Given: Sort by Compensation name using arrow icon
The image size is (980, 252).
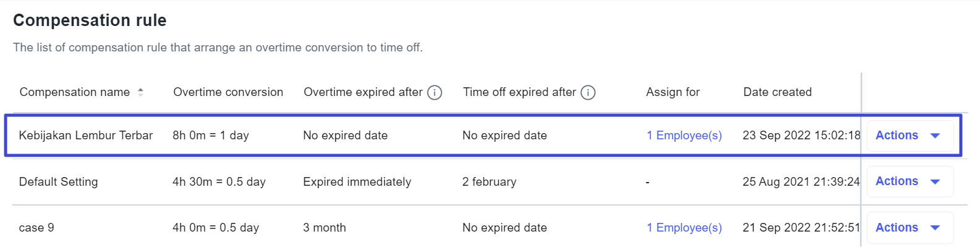Looking at the screenshot, I should tap(140, 92).
